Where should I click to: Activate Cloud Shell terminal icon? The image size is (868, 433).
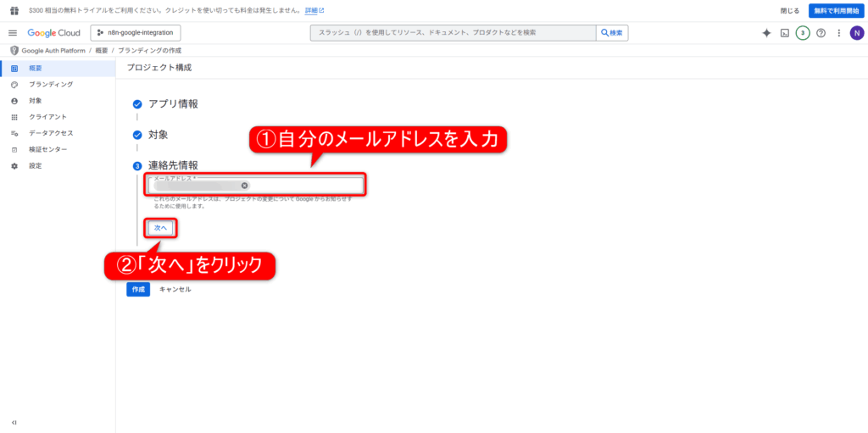(785, 33)
